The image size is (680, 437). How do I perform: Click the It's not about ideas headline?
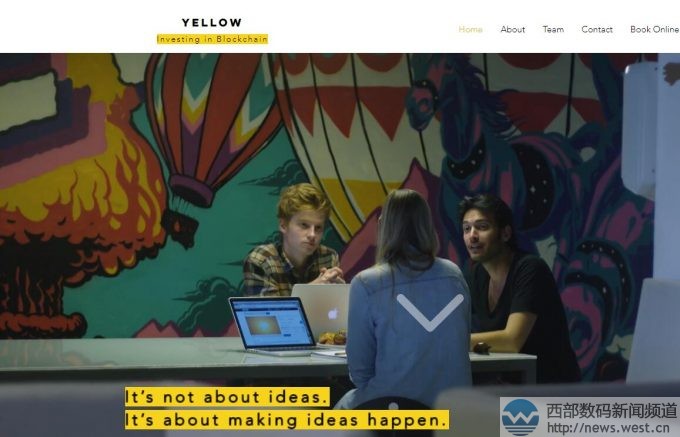[x=227, y=397]
